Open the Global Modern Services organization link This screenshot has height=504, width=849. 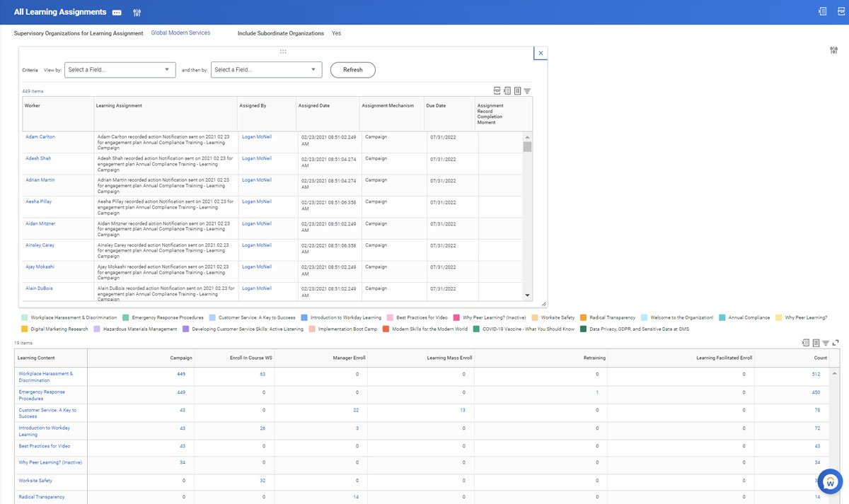pyautogui.click(x=180, y=33)
